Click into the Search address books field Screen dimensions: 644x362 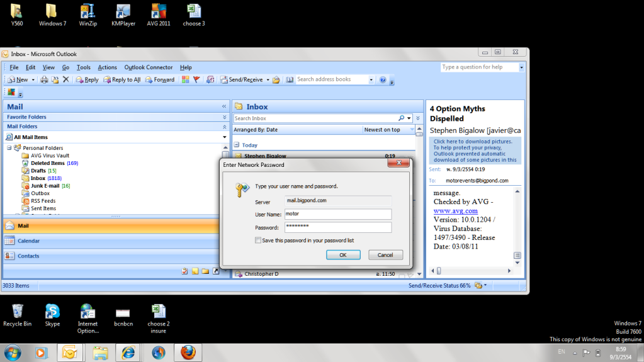[332, 79]
